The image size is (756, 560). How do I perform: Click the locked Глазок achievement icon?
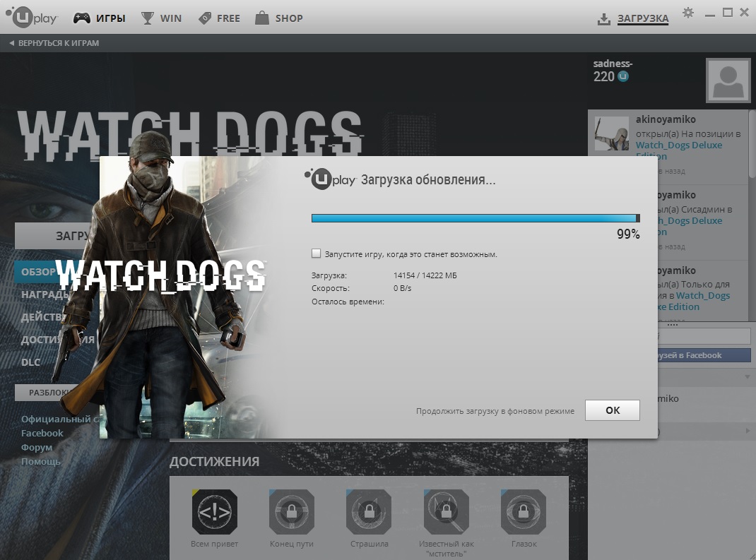click(523, 512)
